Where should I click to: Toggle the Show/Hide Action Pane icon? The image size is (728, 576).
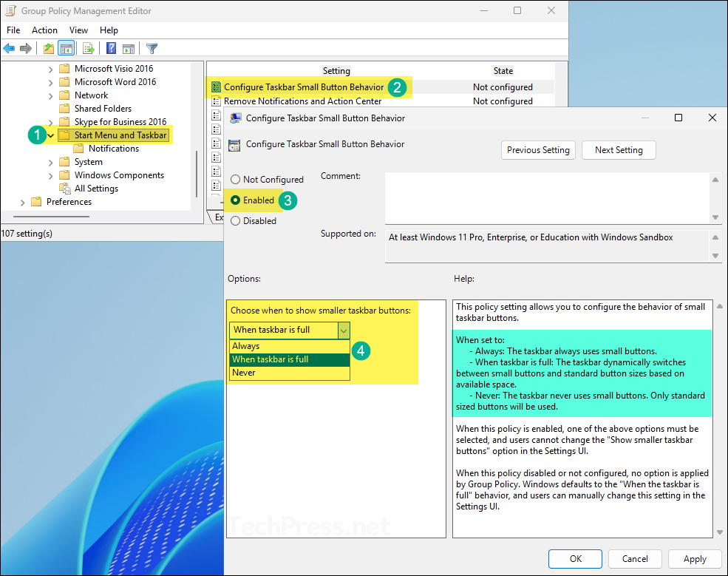click(x=129, y=49)
